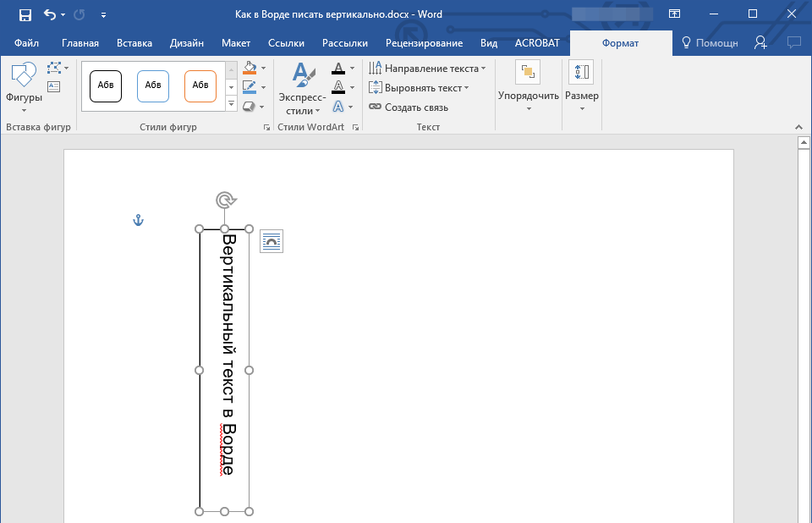This screenshot has height=523, width=812.
Task: Save the document with the floppy icon
Action: coord(25,14)
